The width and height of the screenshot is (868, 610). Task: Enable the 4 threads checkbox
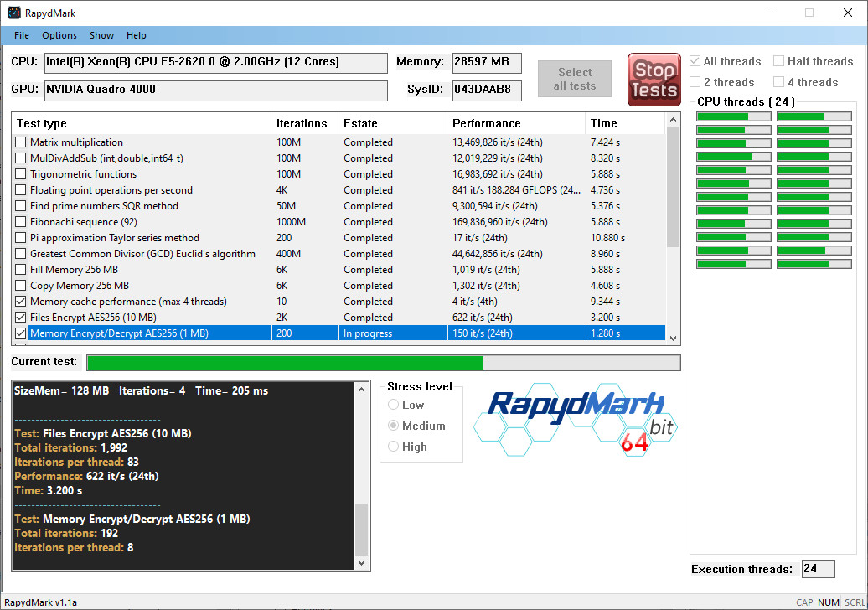779,82
